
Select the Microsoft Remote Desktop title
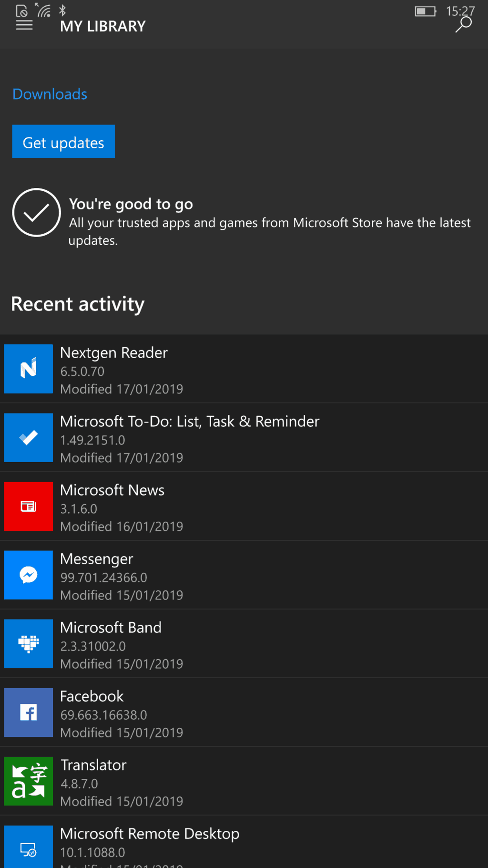pyautogui.click(x=150, y=834)
